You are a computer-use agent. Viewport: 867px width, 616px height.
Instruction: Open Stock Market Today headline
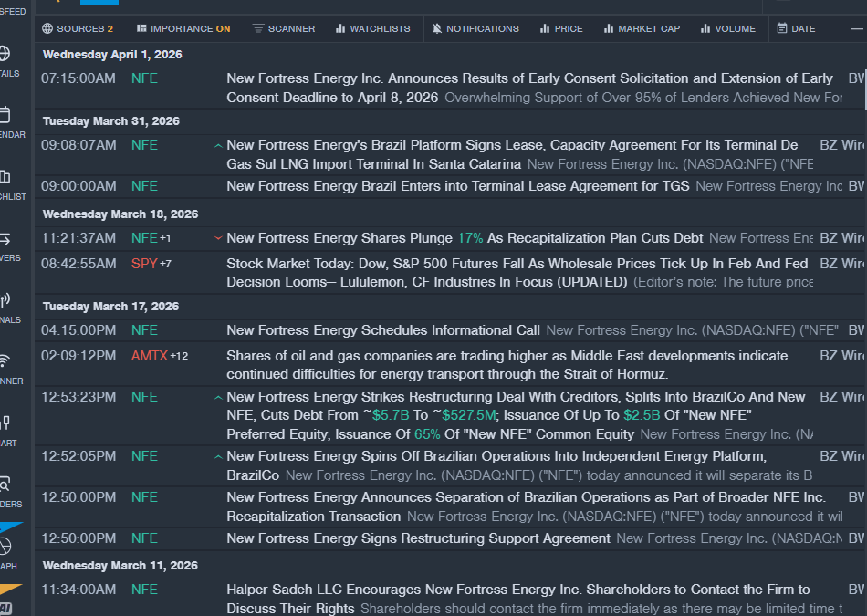518,273
